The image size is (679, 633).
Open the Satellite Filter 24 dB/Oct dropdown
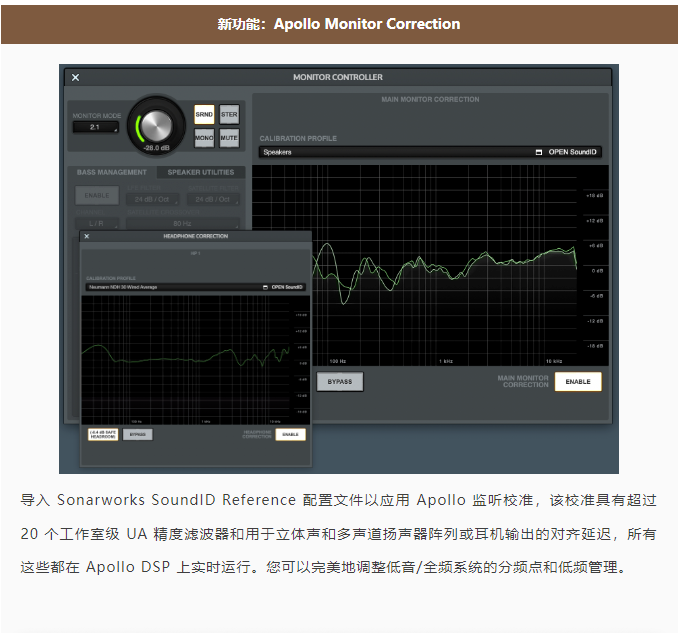tap(213, 200)
